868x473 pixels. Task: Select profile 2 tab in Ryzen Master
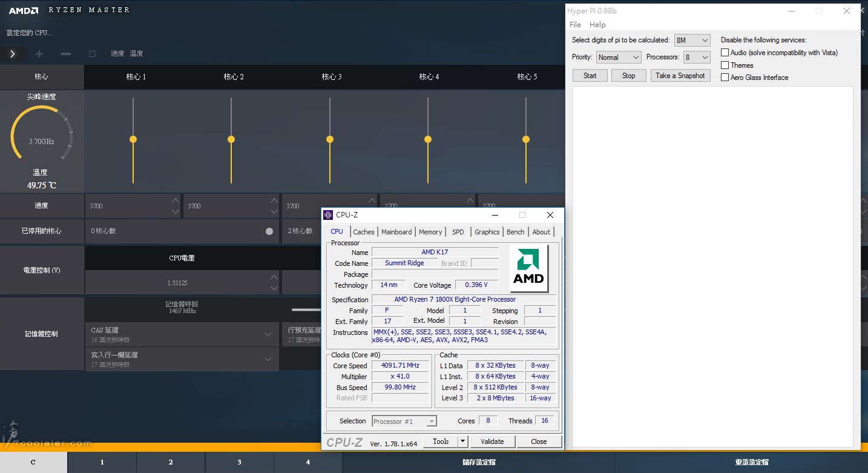pos(171,462)
